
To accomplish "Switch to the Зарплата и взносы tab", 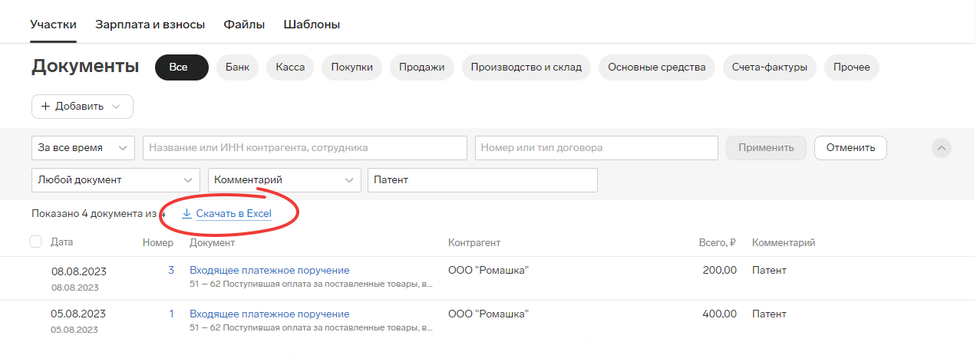I will tap(150, 25).
